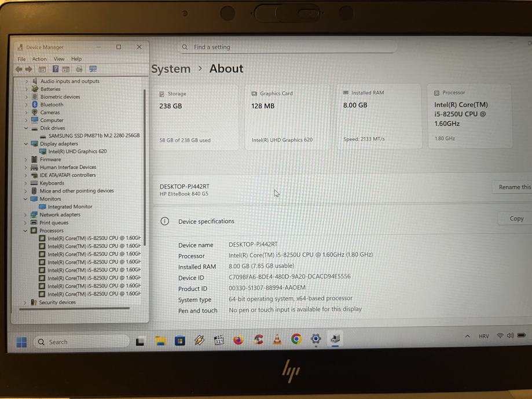The width and height of the screenshot is (532, 399).
Task: Collapse the Display adapters node
Action: click(x=26, y=144)
